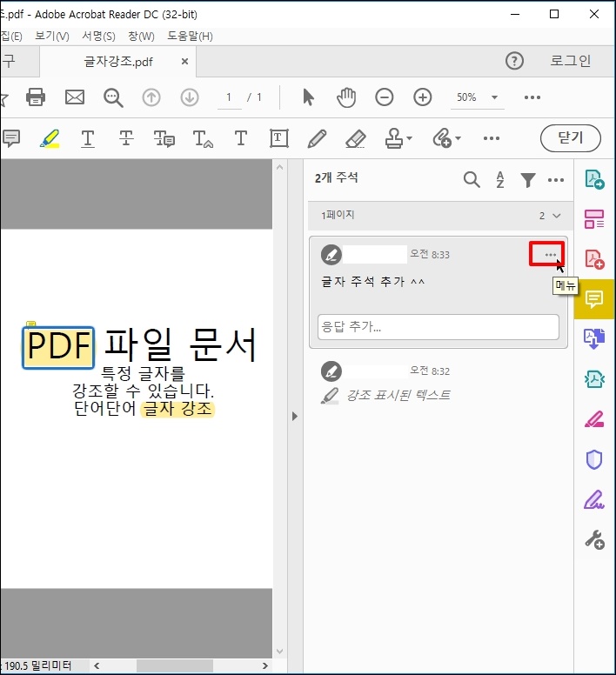This screenshot has width=616, height=675.
Task: Select the add text comment tool
Action: coord(241,138)
